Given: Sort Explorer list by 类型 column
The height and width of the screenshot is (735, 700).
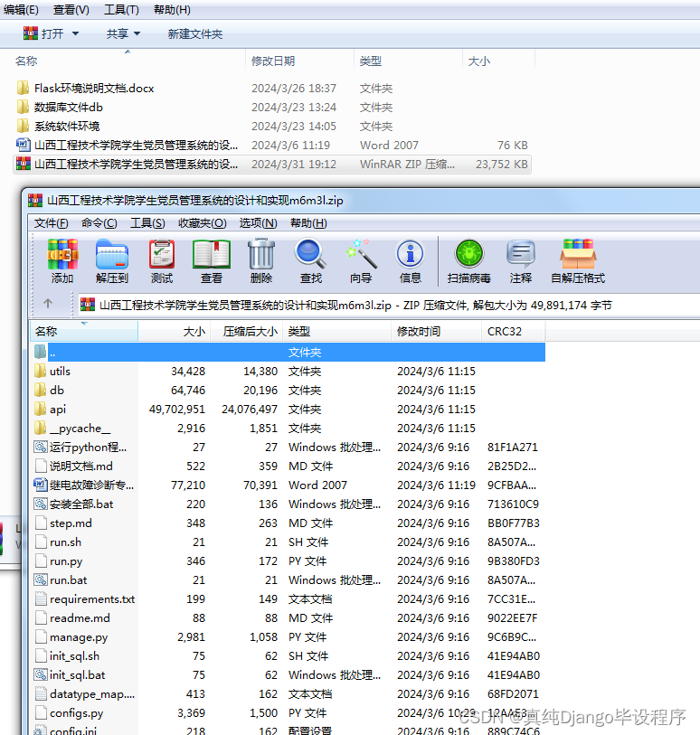Looking at the screenshot, I should click(x=408, y=61).
